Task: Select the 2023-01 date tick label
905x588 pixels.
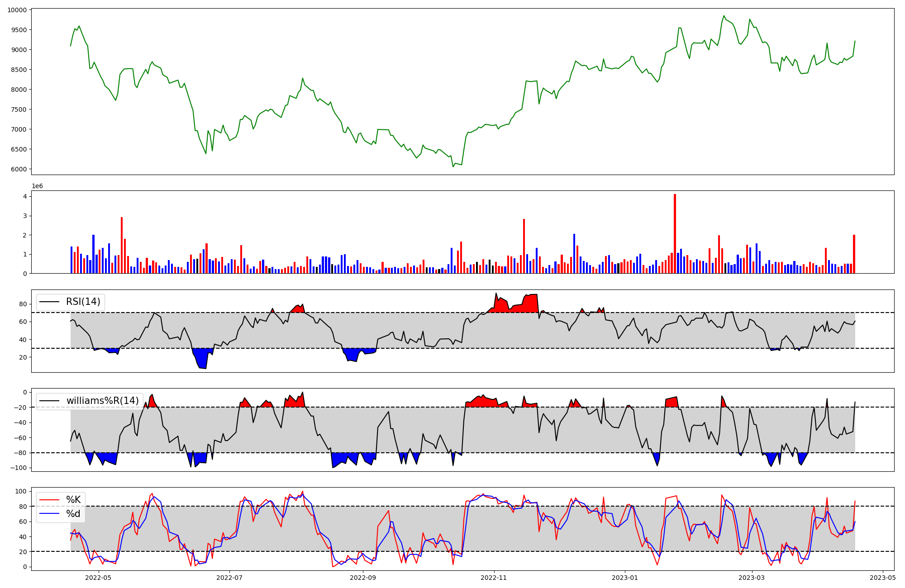Action: pos(625,578)
